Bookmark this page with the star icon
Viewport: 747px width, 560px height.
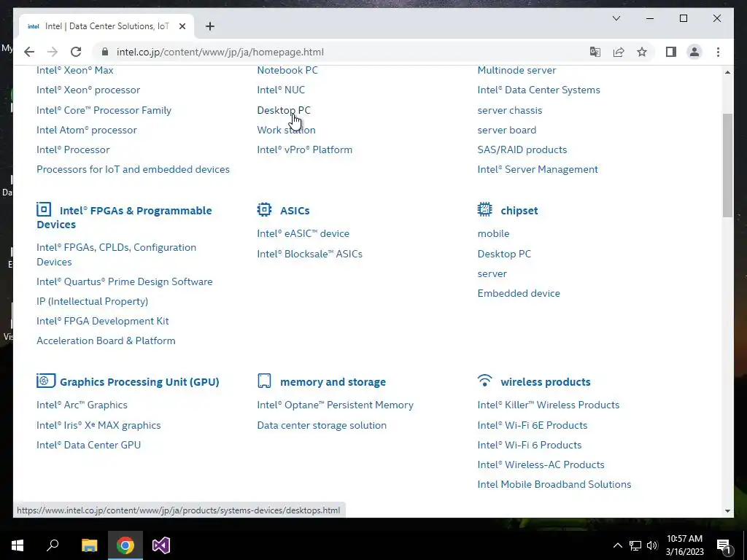coord(642,52)
